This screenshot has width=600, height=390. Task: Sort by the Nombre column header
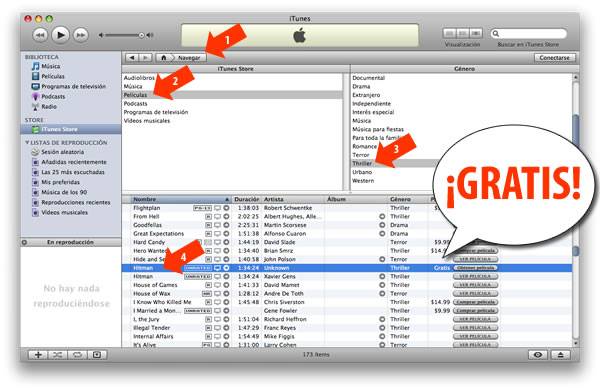point(181,199)
